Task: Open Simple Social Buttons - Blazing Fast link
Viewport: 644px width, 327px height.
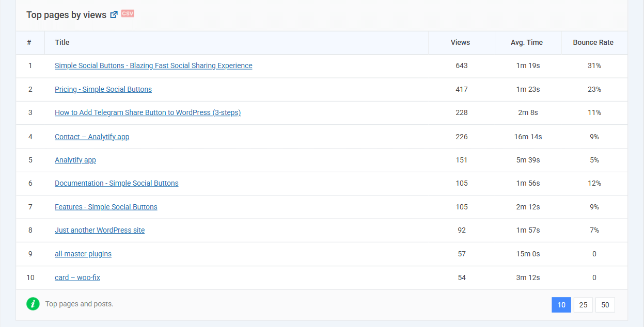Action: point(153,66)
